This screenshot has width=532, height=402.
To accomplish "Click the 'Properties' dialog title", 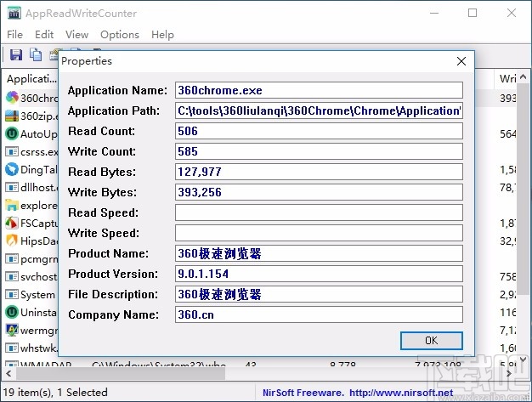I will 87,61.
